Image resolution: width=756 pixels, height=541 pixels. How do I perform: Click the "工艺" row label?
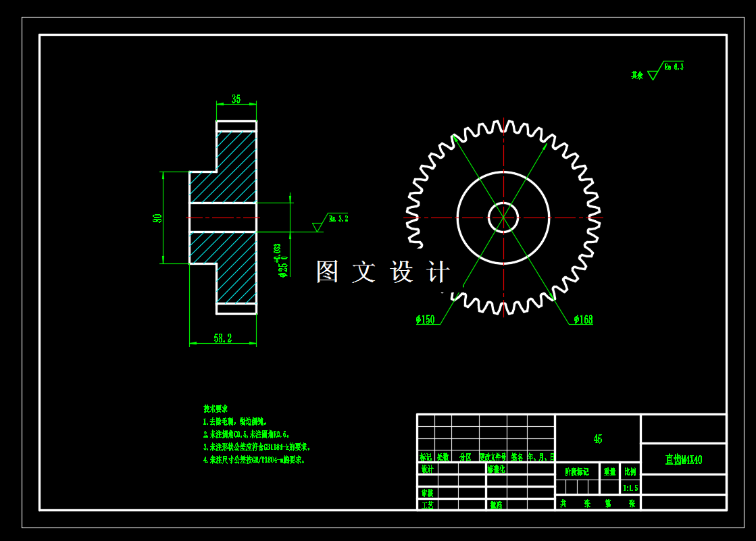427,505
